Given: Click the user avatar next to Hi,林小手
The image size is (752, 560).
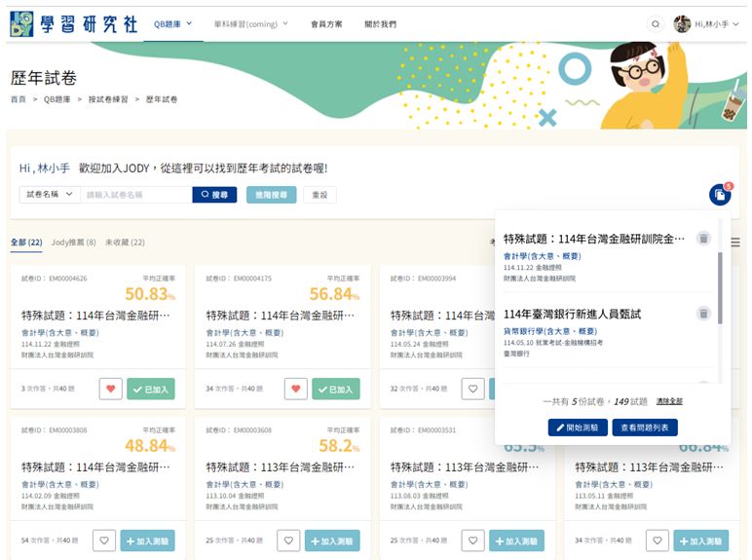Looking at the screenshot, I should [x=682, y=23].
